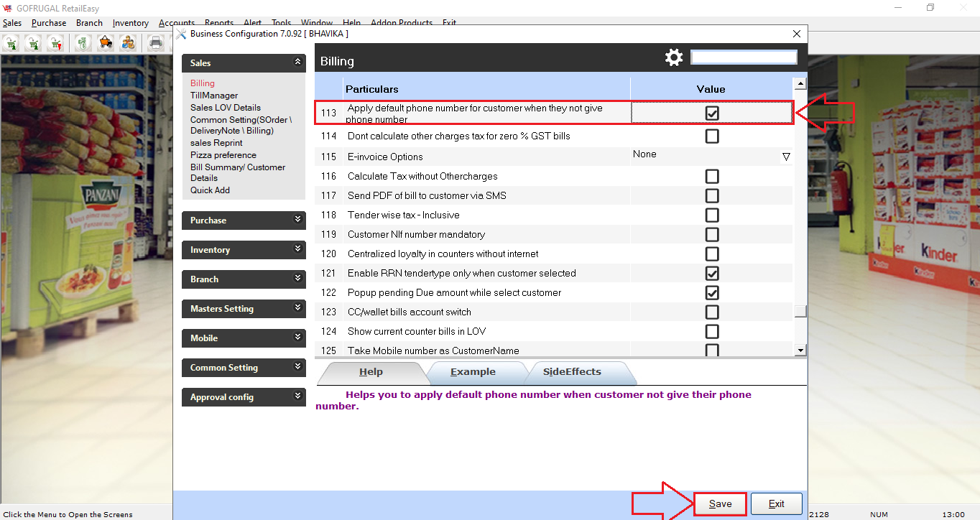Open the Sales menu in the menu bar
The height and width of the screenshot is (520, 980).
(x=11, y=23)
